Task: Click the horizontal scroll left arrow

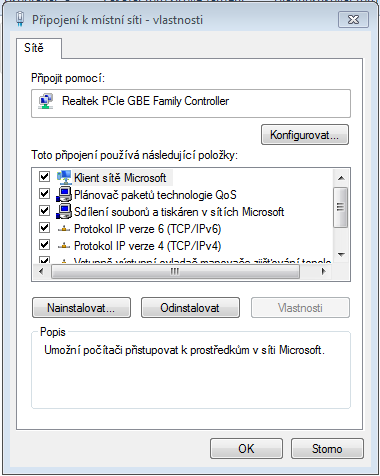Action: pos(41,272)
